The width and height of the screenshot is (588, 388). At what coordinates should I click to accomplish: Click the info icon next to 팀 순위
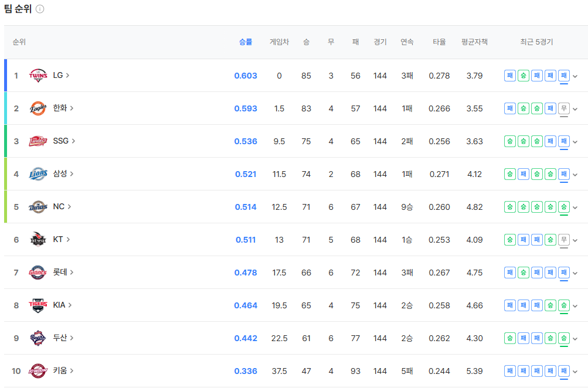(40, 9)
